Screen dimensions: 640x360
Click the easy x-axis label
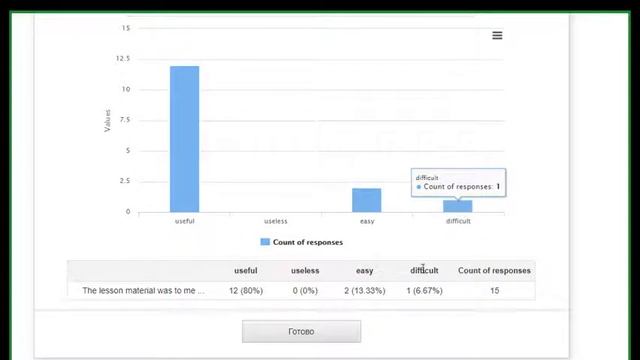coord(367,221)
